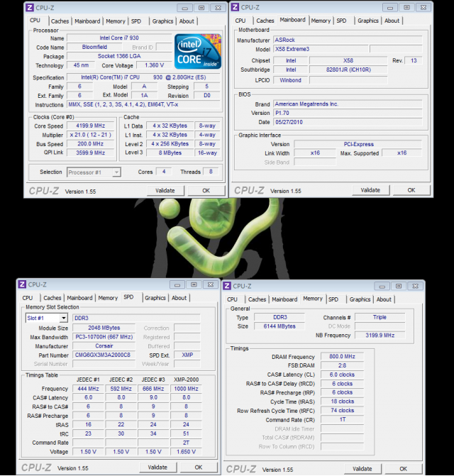
Task: Click the Command Rate (CR) value 1T
Action: [x=342, y=419]
